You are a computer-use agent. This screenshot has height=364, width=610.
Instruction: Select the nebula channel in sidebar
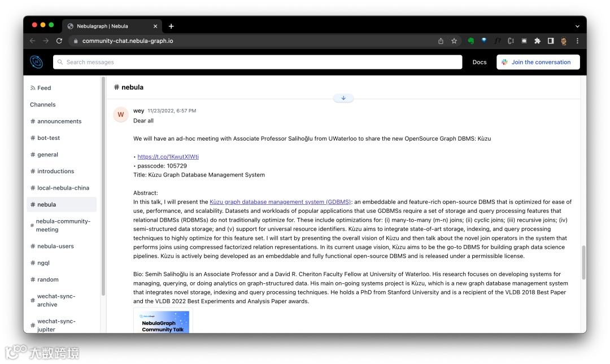(62, 204)
